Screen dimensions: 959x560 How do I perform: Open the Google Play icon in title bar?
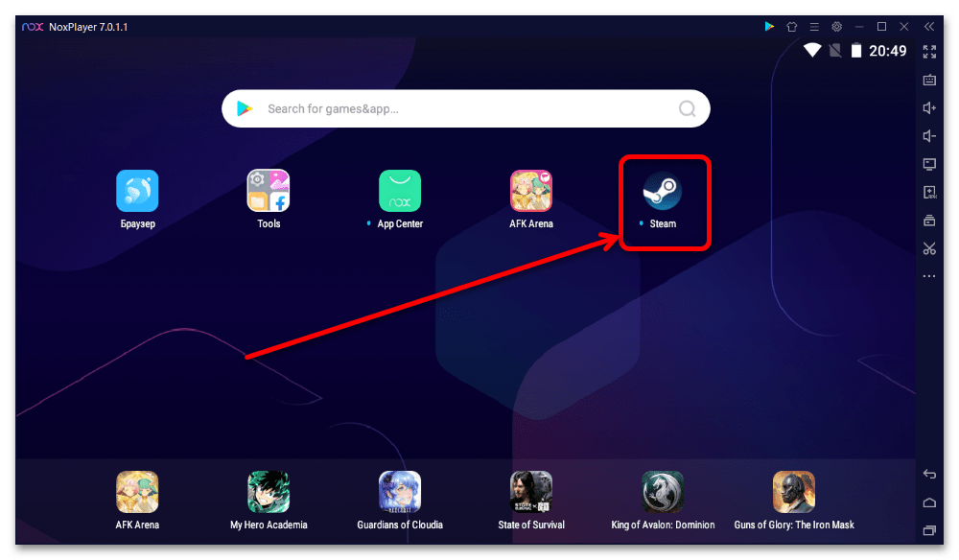[x=769, y=27]
